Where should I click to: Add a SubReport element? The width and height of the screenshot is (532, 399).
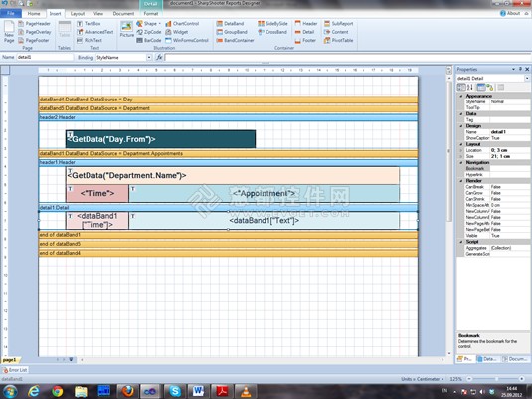tap(339, 24)
